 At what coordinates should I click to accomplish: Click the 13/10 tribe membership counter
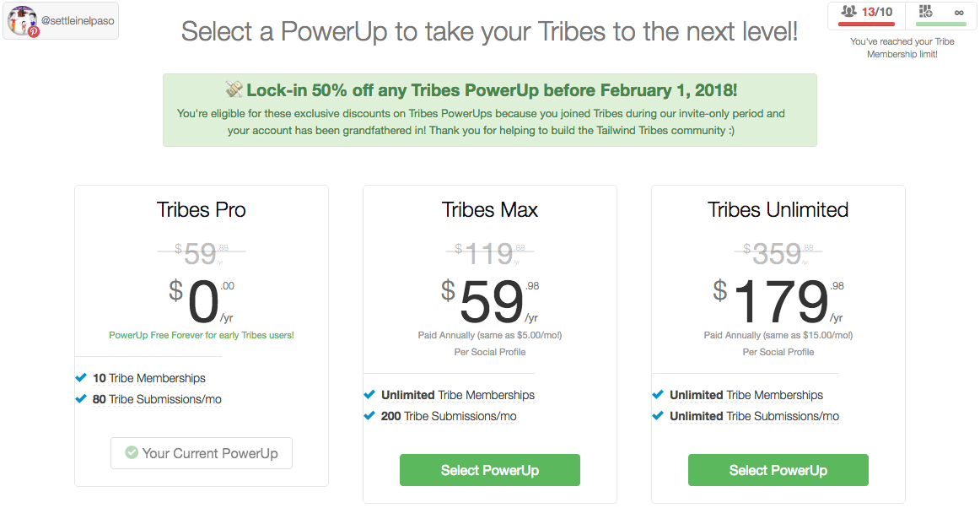(x=876, y=12)
